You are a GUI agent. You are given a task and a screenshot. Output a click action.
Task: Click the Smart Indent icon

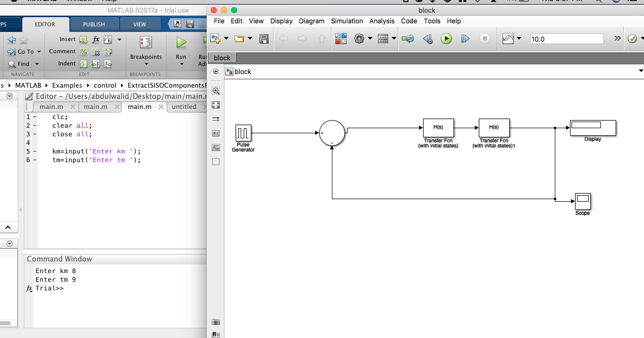click(x=84, y=64)
